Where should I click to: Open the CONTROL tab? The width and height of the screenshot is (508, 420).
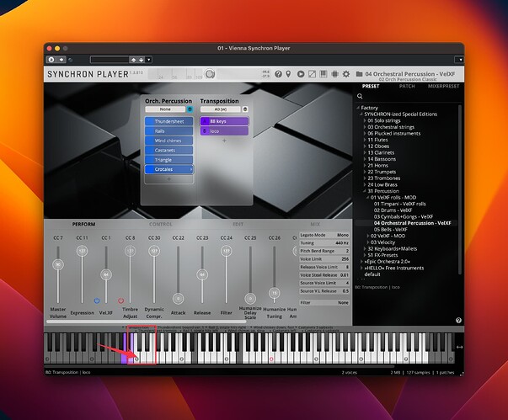(x=161, y=224)
